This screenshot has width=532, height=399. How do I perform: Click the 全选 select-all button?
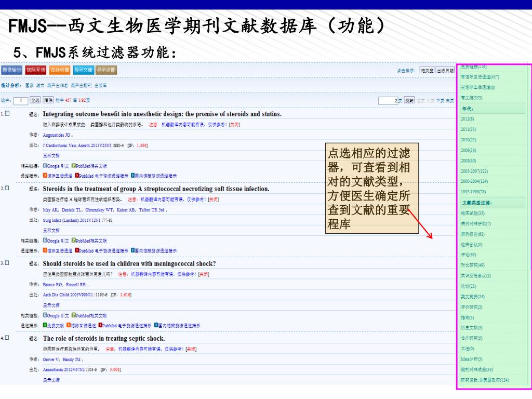click(35, 100)
